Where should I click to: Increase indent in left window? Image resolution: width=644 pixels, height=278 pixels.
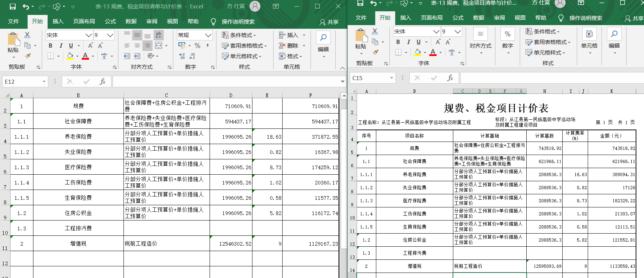click(137, 56)
